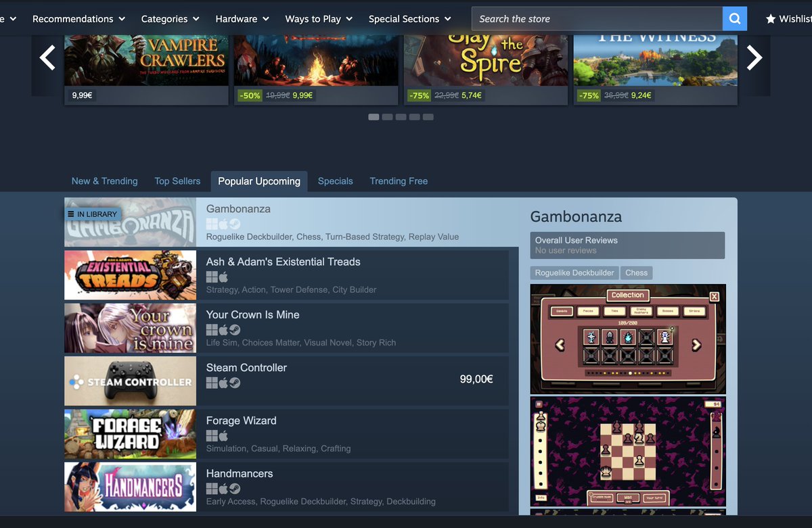Screen dimensions: 812x528
Task: Click the Roguelike Deckbuilder tag button
Action: coord(574,273)
